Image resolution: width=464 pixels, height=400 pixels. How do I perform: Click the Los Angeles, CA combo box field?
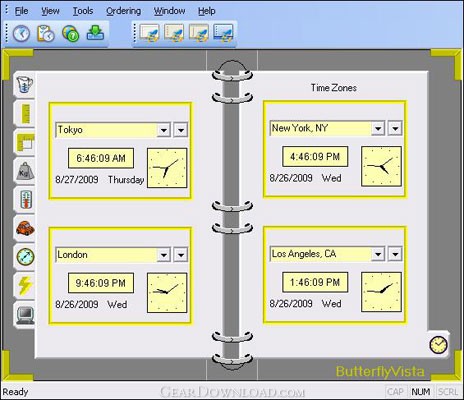[327, 254]
